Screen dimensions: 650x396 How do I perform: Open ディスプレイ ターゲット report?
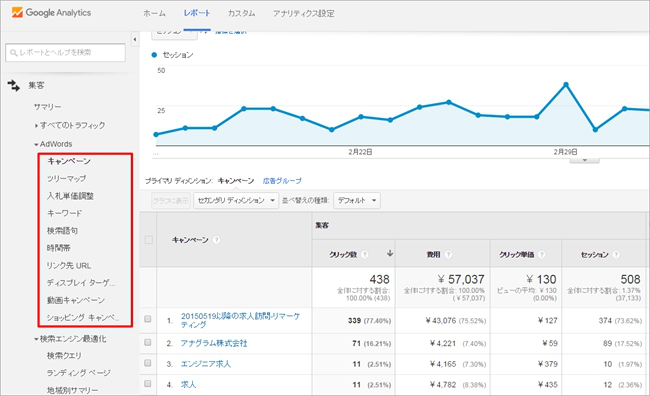coord(81,283)
